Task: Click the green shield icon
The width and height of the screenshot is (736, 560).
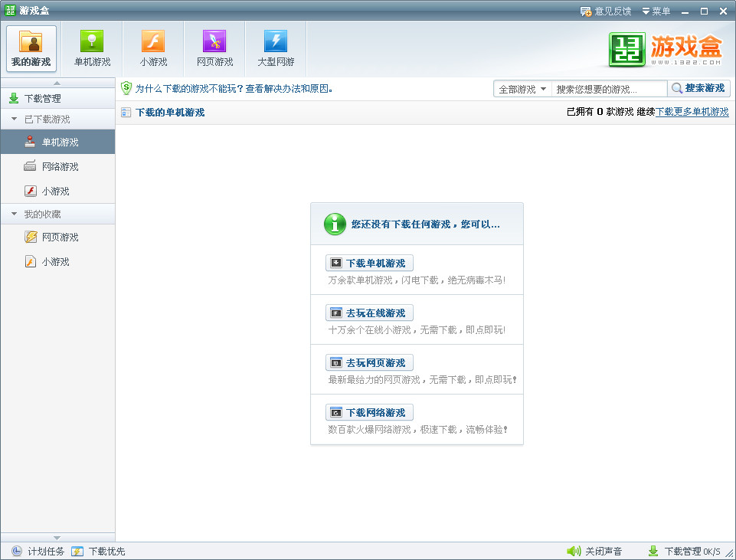Action: click(x=126, y=88)
